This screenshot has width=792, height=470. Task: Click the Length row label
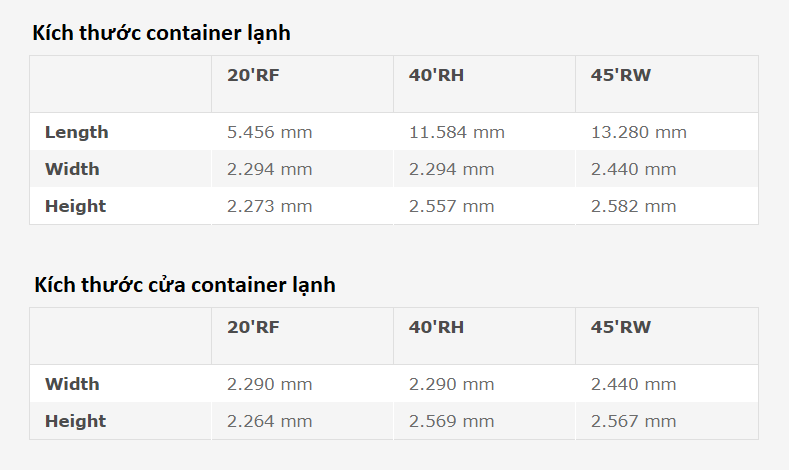76,132
